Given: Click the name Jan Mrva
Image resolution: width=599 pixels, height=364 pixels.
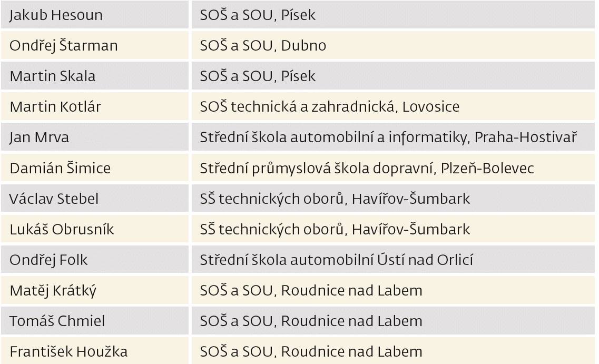Looking at the screenshot, I should [40, 137].
